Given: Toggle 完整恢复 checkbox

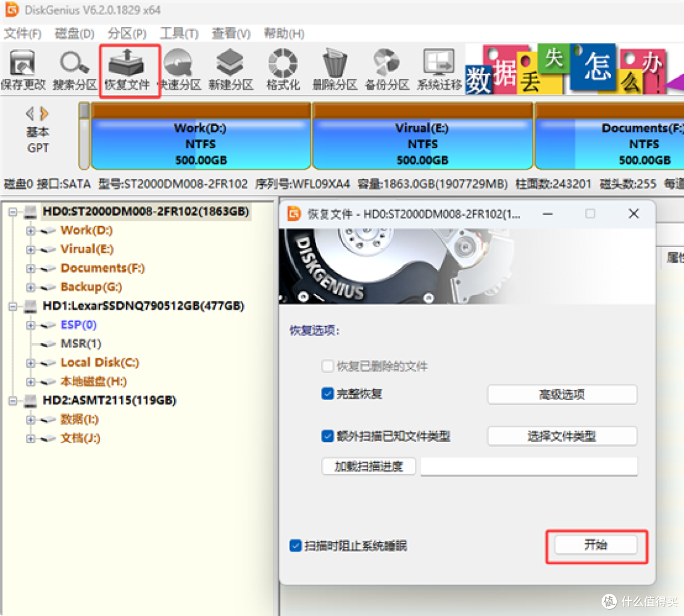Looking at the screenshot, I should (327, 394).
